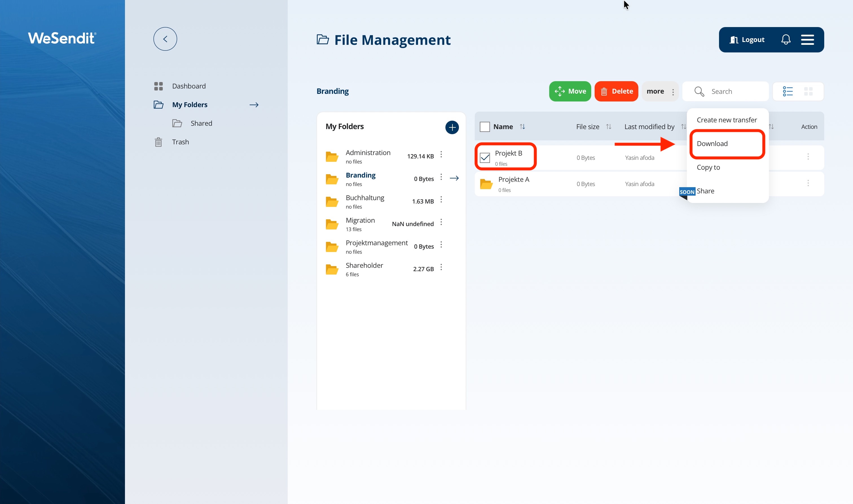Open the Migration folder in My Folders
The width and height of the screenshot is (853, 504).
360,220
